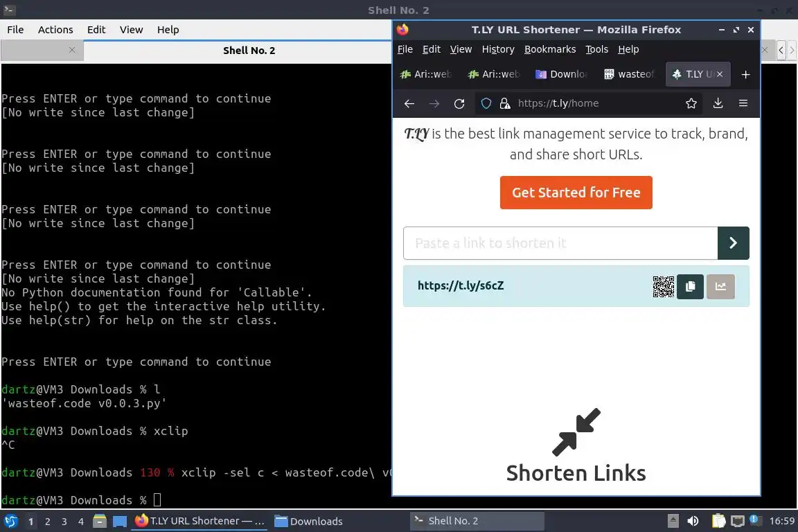Close the T.LY browser tab
Screen dimensions: 798x532
coord(720,74)
